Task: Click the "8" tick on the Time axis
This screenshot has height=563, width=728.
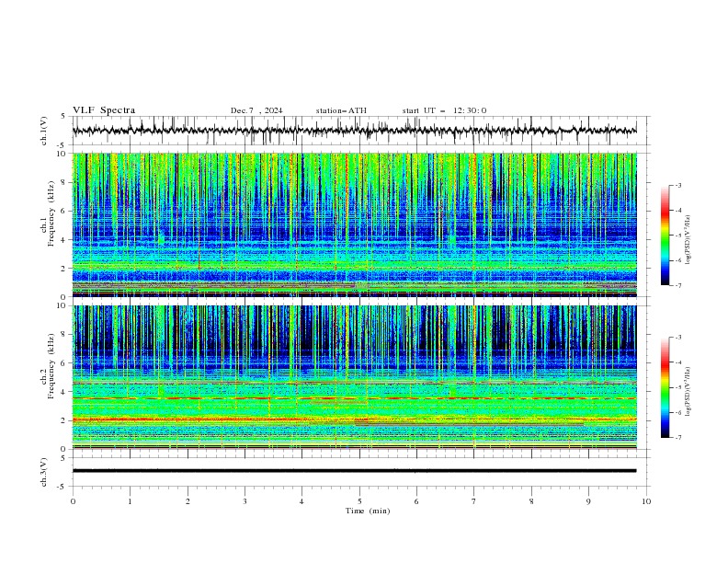Action: coord(531,501)
